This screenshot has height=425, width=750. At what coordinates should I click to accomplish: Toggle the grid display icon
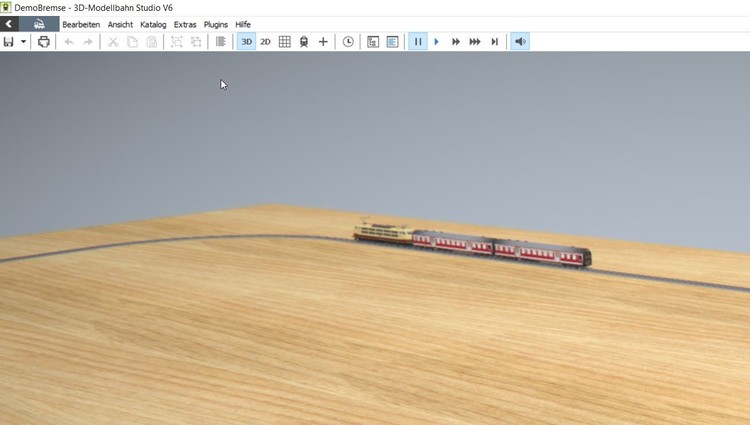pyautogui.click(x=284, y=42)
